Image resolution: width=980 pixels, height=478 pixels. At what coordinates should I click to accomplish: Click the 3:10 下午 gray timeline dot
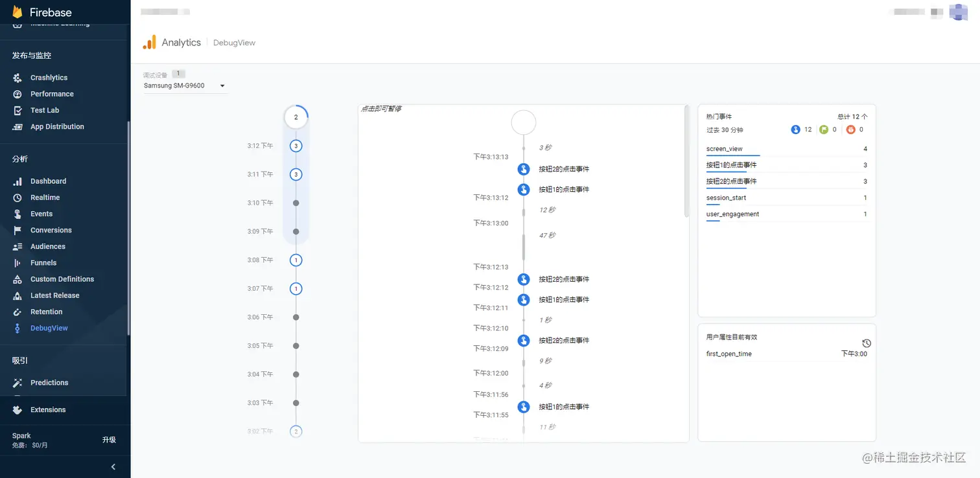(x=296, y=203)
